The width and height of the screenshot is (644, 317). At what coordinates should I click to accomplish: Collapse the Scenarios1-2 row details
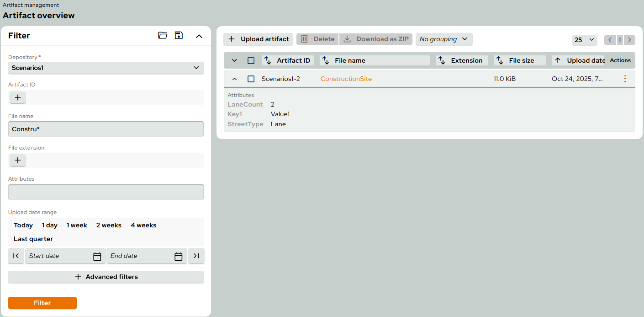pos(234,79)
